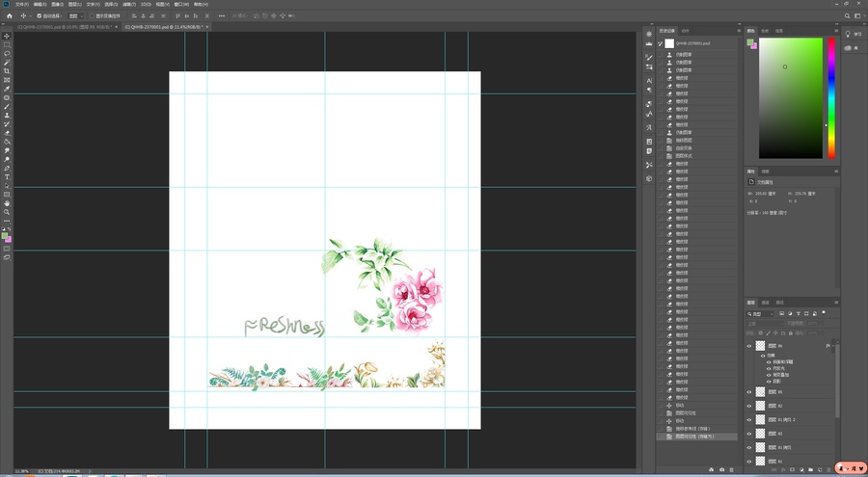Open the Layers panel flyout menu
Image resolution: width=868 pixels, height=477 pixels.
point(836,303)
